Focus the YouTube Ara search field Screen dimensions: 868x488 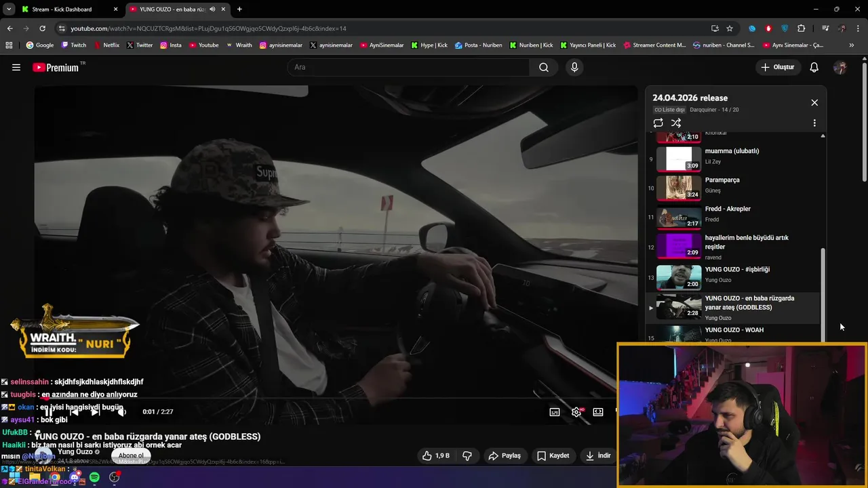click(407, 67)
